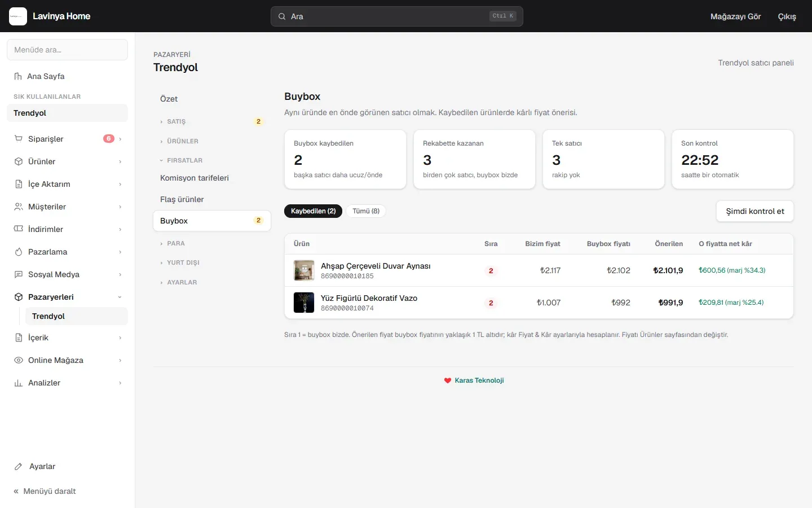Screen dimensions: 812x508
Task: Click the İçerik page icon
Action: tap(19, 338)
